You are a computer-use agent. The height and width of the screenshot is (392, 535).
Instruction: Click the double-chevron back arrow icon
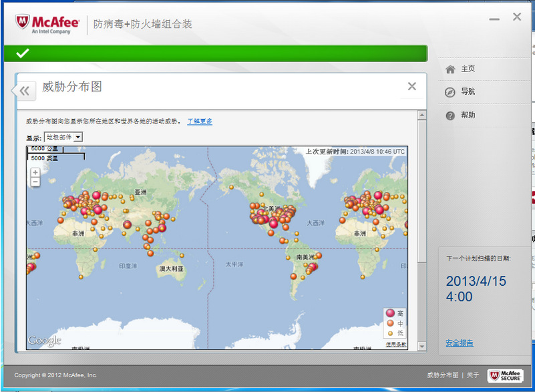[25, 91]
